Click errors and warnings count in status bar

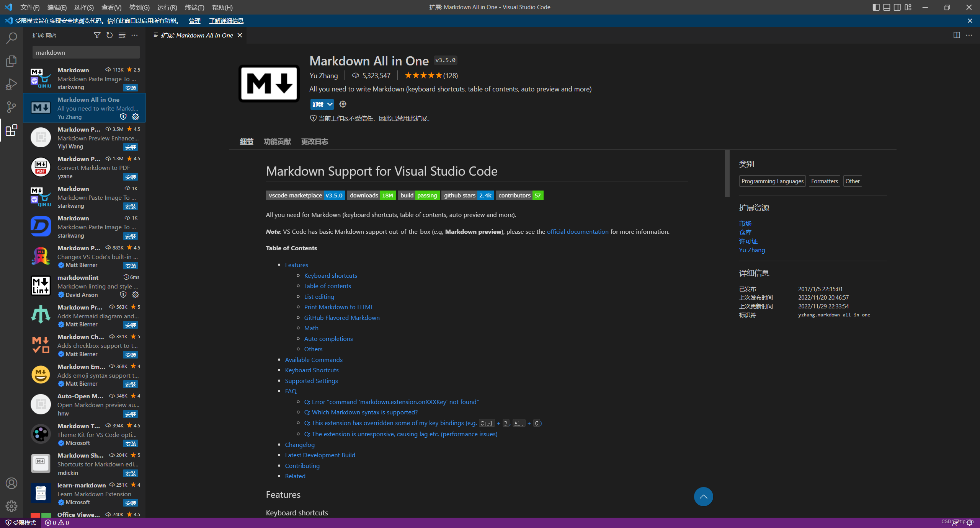click(57, 523)
